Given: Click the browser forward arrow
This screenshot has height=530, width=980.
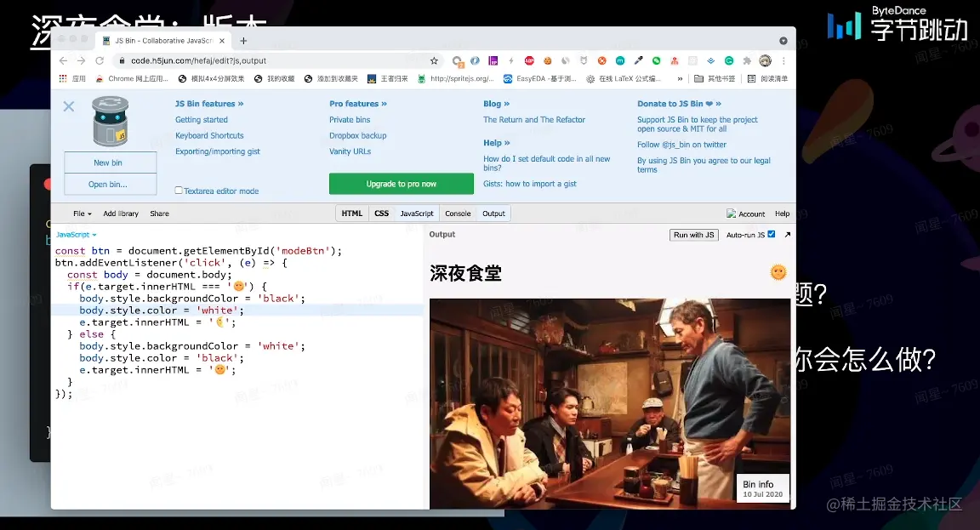Looking at the screenshot, I should tap(82, 60).
